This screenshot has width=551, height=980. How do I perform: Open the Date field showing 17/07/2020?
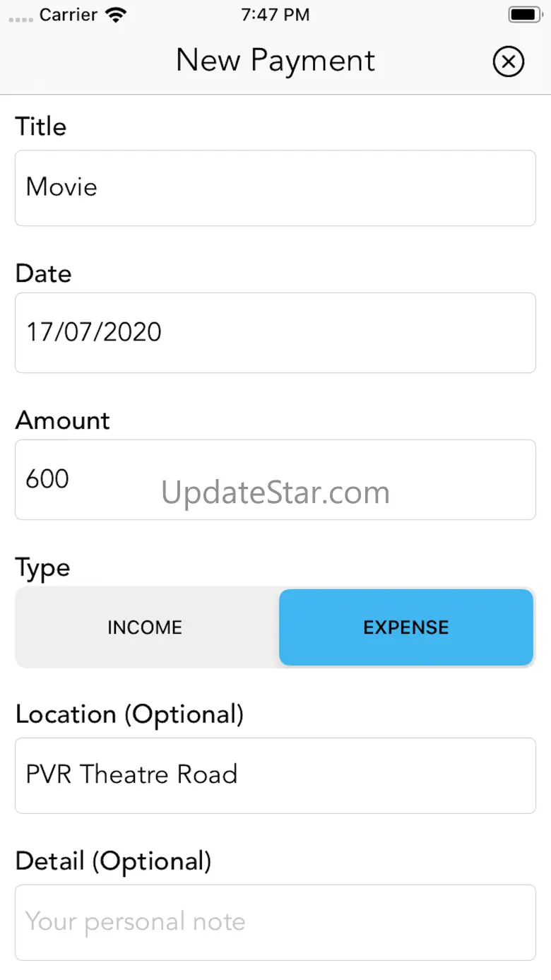point(275,332)
